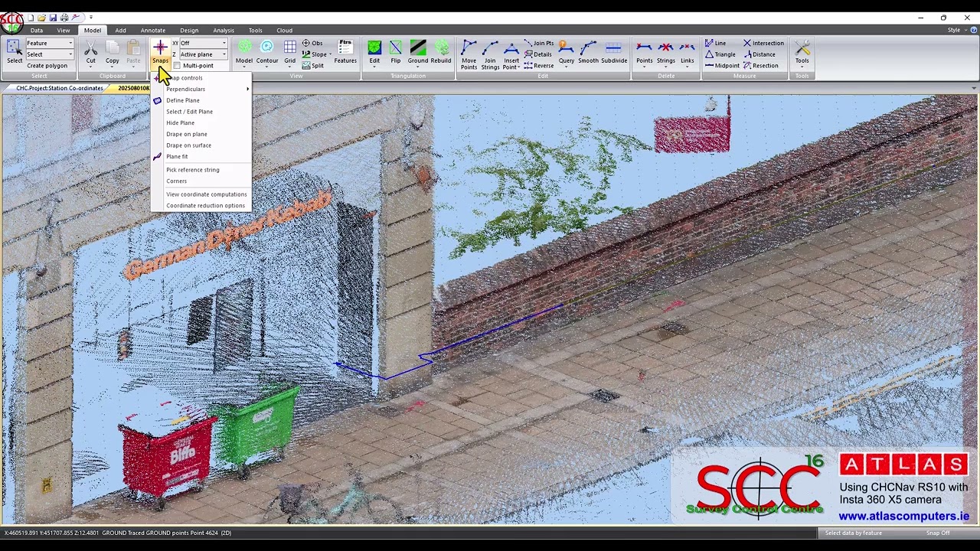980x551 pixels.
Task: Click the Delete Links icon
Action: click(687, 48)
